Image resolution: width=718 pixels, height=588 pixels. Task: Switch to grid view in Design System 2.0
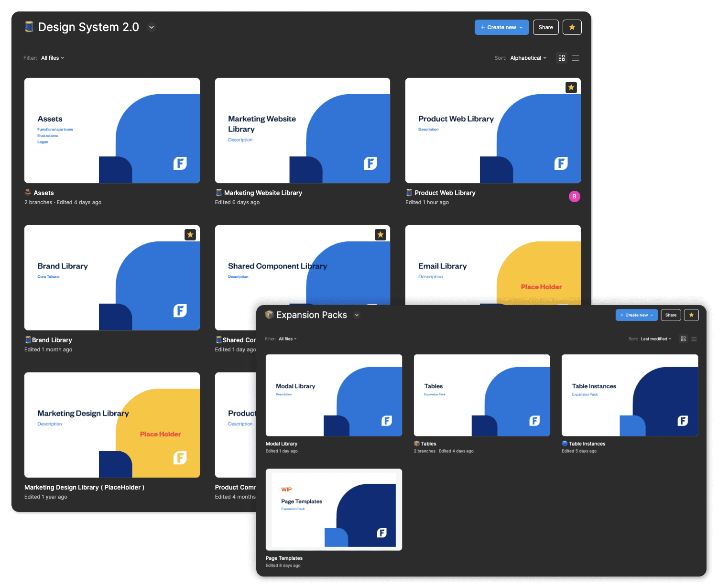pos(562,58)
